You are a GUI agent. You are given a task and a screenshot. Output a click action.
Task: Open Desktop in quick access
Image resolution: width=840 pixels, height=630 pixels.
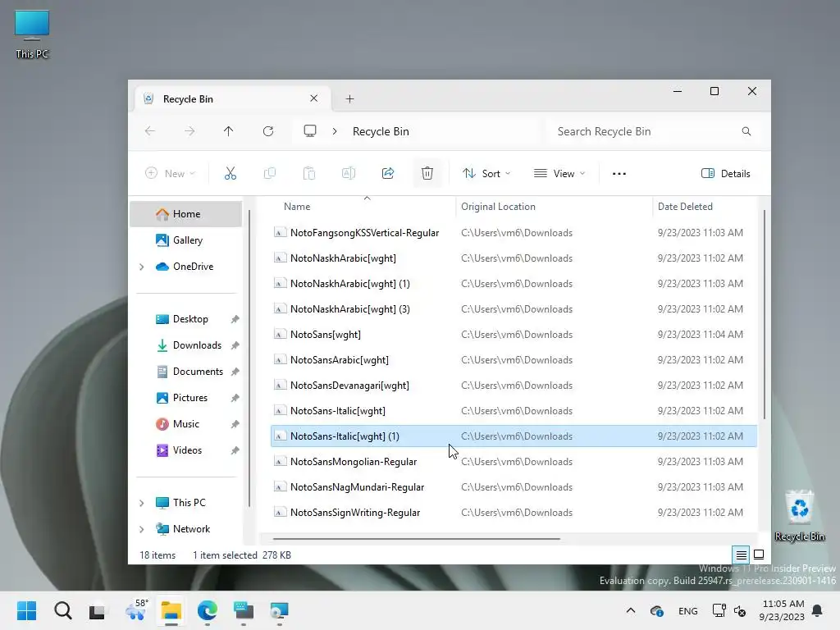(186, 319)
